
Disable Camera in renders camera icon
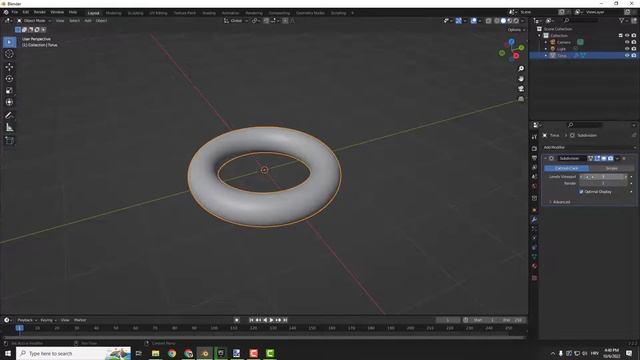tap(634, 42)
